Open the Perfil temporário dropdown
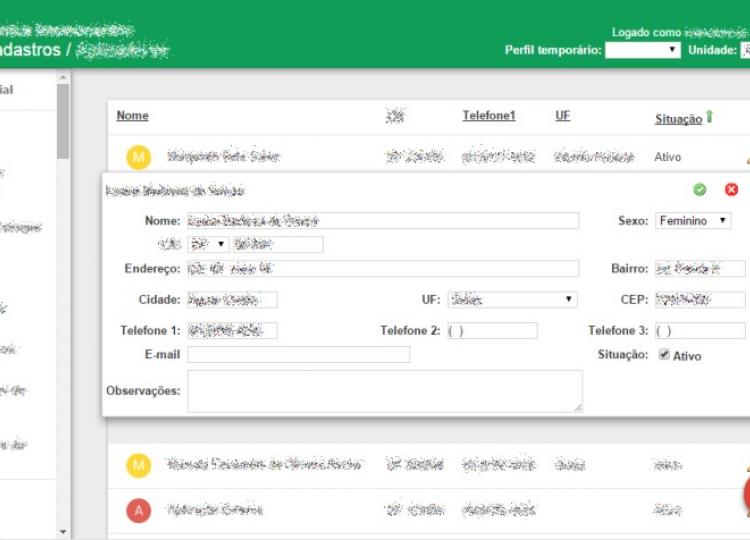Screen dimensions: 750x540 [642, 50]
